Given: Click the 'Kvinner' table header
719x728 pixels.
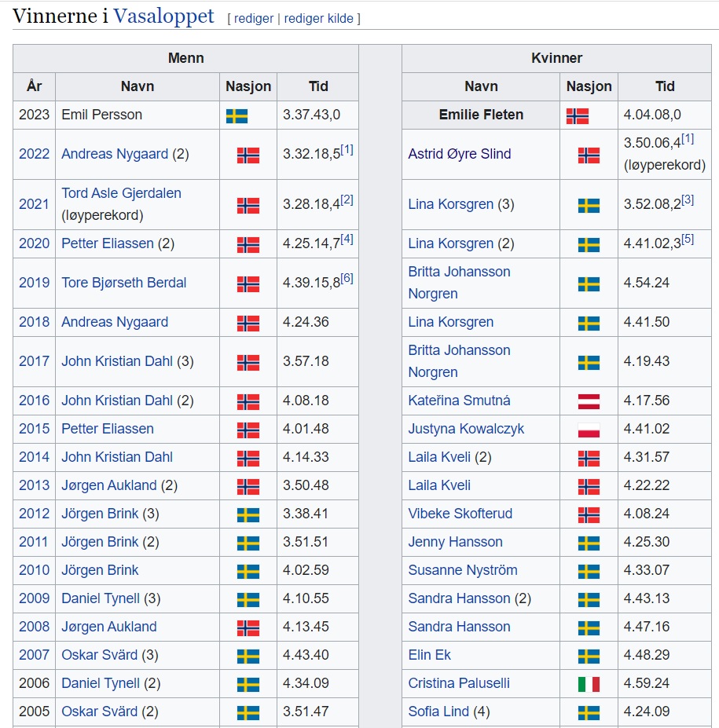Looking at the screenshot, I should 556,58.
